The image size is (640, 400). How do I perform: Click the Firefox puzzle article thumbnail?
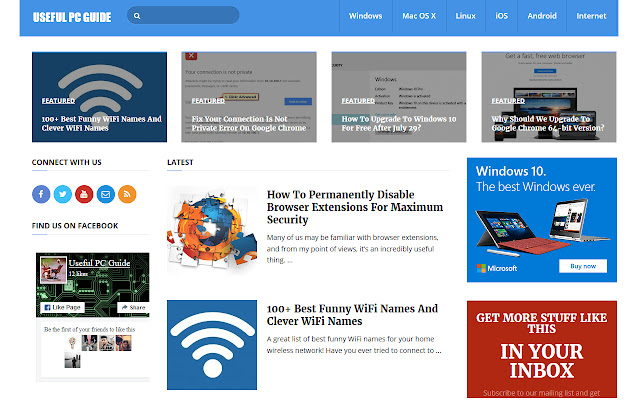click(x=212, y=229)
